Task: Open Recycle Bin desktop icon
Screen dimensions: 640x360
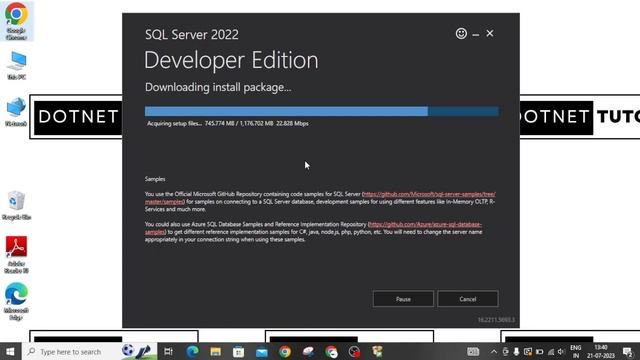Action: pos(16,206)
